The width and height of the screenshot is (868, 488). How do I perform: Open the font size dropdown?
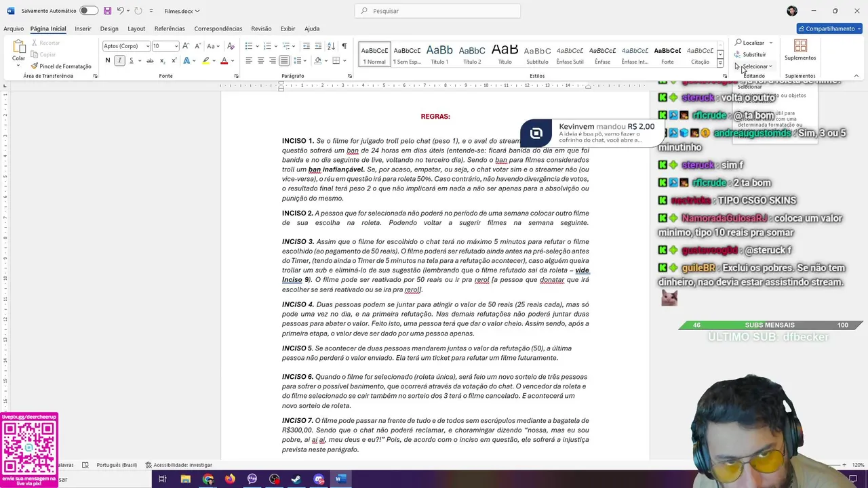click(176, 46)
